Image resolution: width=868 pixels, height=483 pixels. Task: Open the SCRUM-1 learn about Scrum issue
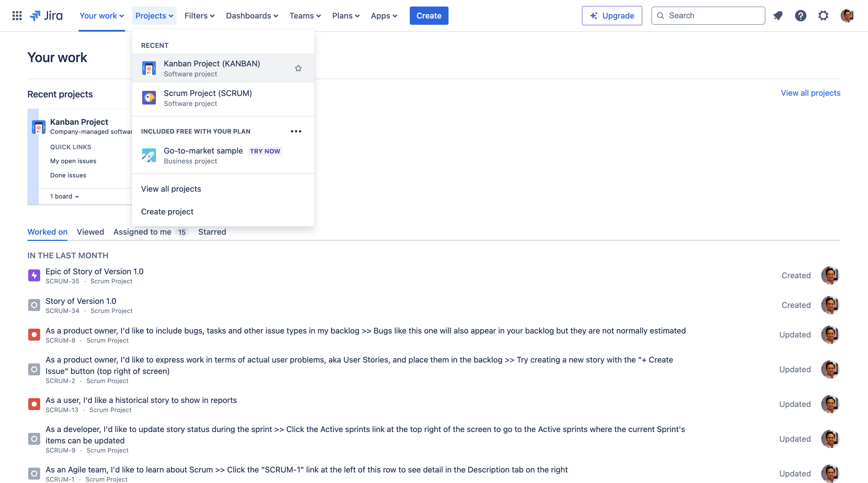pyautogui.click(x=307, y=470)
